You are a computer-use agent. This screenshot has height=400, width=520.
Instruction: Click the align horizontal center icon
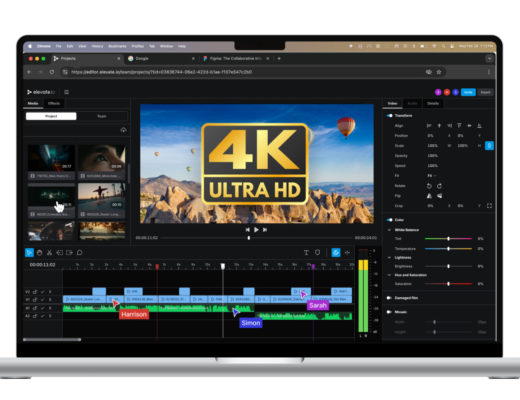coord(439,126)
